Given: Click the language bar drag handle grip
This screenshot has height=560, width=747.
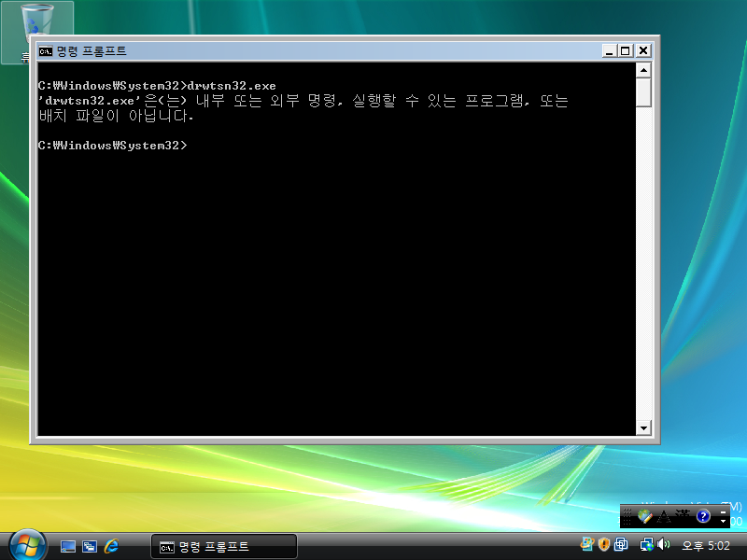Looking at the screenshot, I should pyautogui.click(x=627, y=516).
